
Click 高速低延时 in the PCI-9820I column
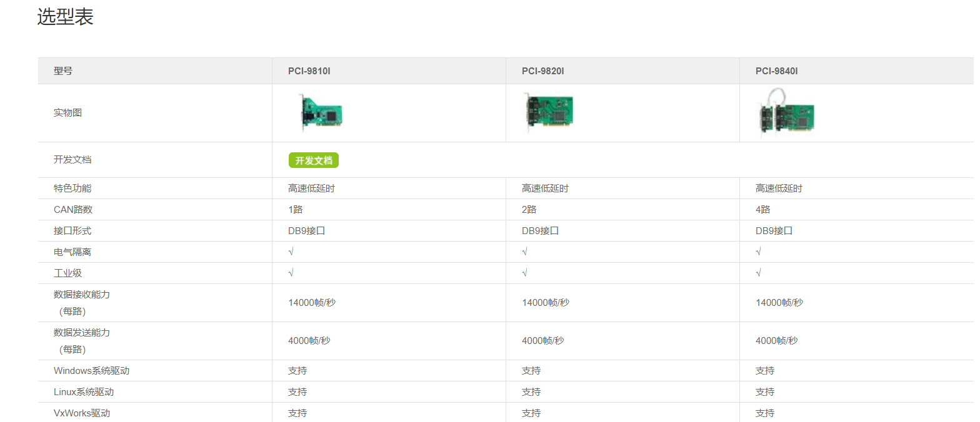click(545, 188)
